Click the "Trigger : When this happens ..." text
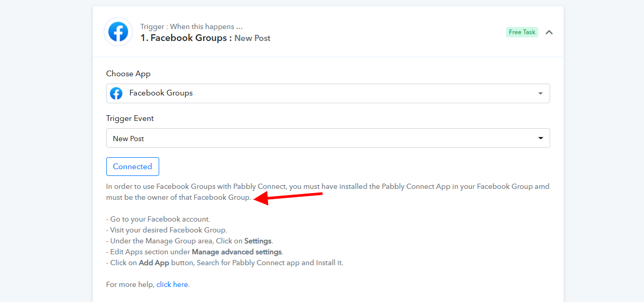 tap(191, 26)
